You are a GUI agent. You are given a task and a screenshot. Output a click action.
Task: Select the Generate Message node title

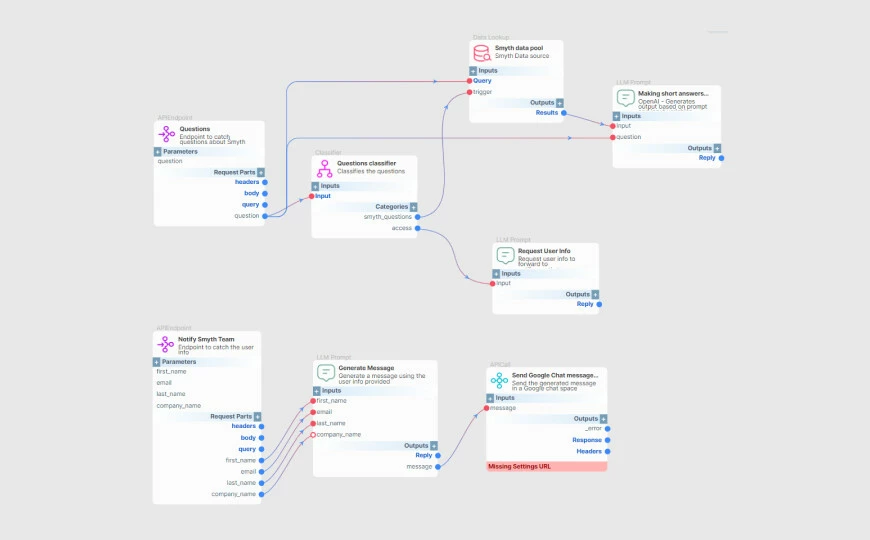pyautogui.click(x=366, y=368)
